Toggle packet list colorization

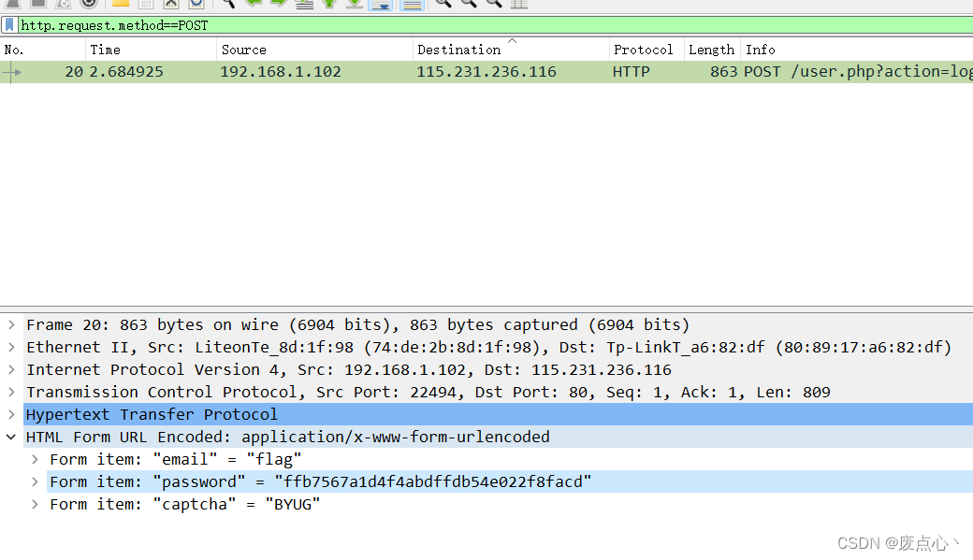click(x=412, y=5)
